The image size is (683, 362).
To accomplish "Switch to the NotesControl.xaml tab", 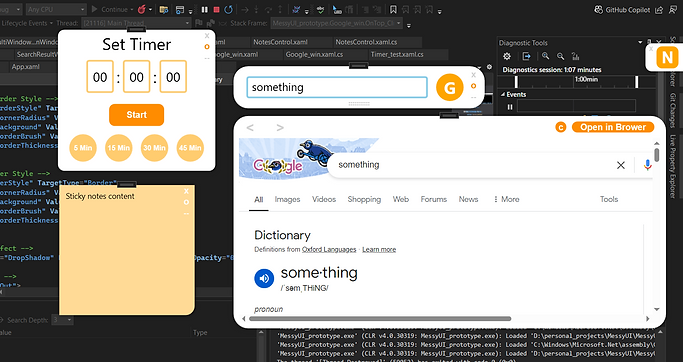I will click(280, 42).
